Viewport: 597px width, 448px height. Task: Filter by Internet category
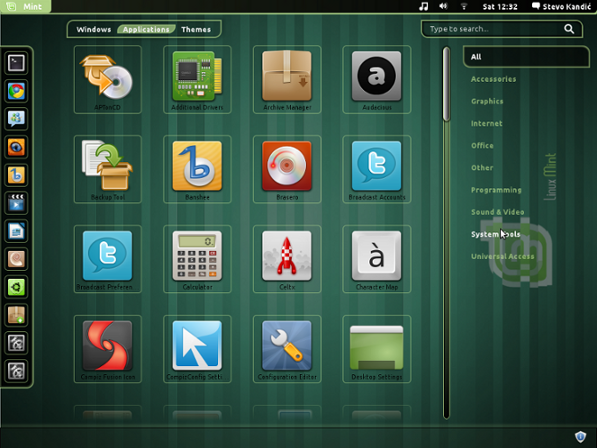[487, 123]
